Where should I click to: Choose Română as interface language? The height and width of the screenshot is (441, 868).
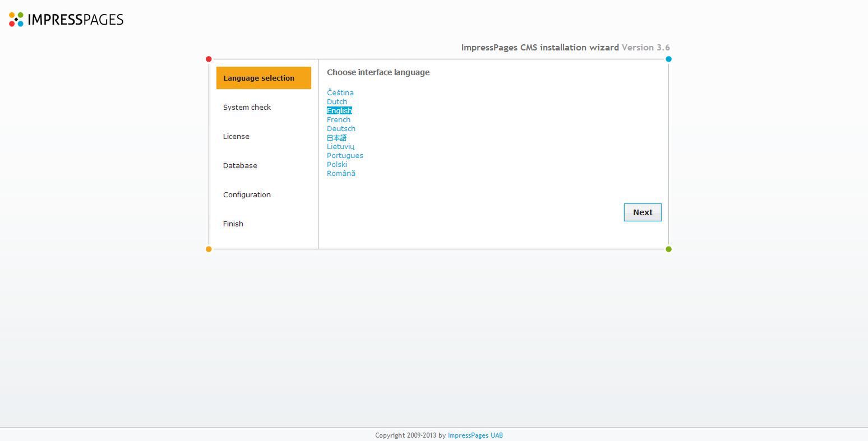point(341,173)
